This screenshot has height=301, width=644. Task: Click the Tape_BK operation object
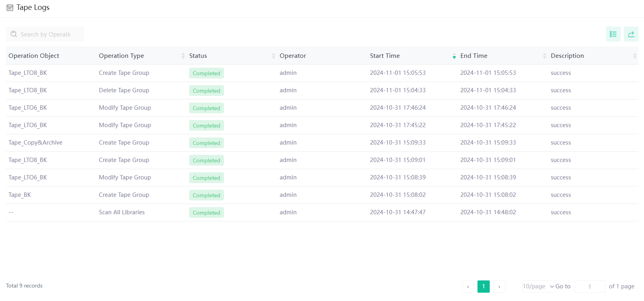click(x=20, y=195)
